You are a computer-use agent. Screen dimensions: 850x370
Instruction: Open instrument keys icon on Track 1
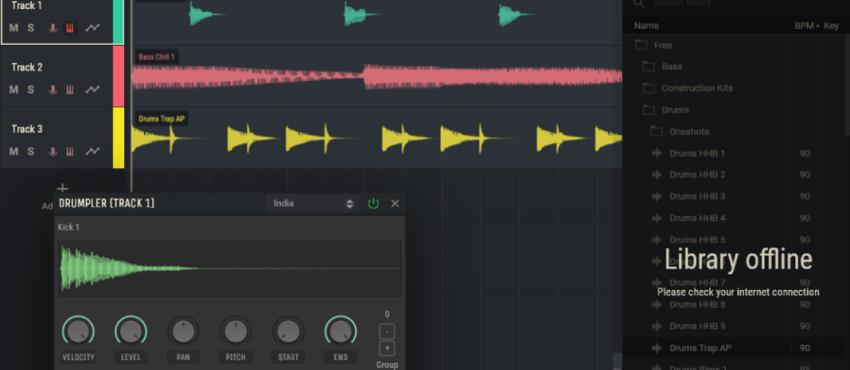pos(70,28)
